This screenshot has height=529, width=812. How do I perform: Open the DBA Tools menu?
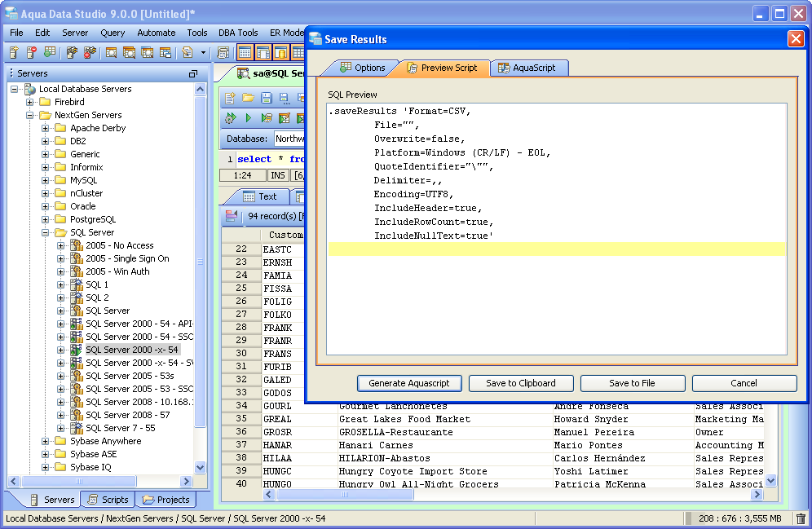pos(238,33)
